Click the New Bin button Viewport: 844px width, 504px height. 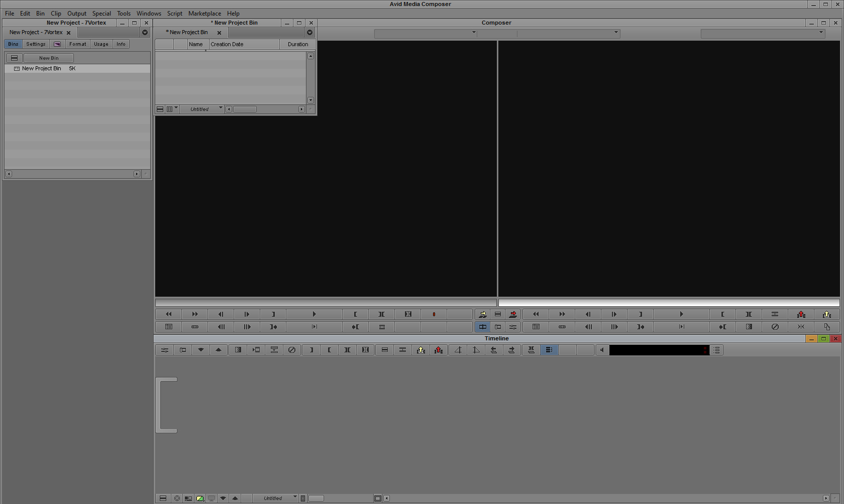(x=49, y=58)
